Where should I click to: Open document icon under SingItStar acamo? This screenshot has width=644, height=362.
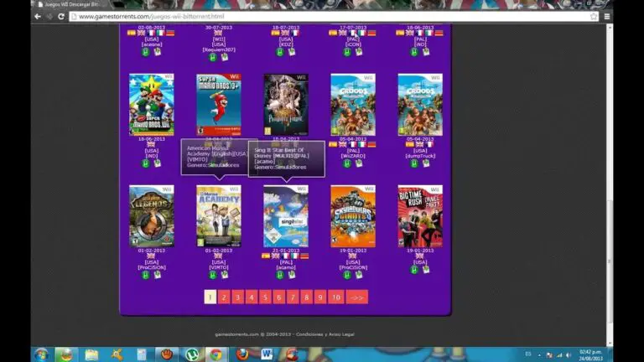pos(292,275)
